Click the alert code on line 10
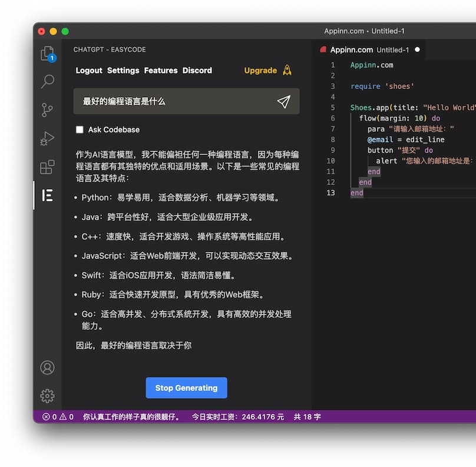This screenshot has width=476, height=467. 424,161
